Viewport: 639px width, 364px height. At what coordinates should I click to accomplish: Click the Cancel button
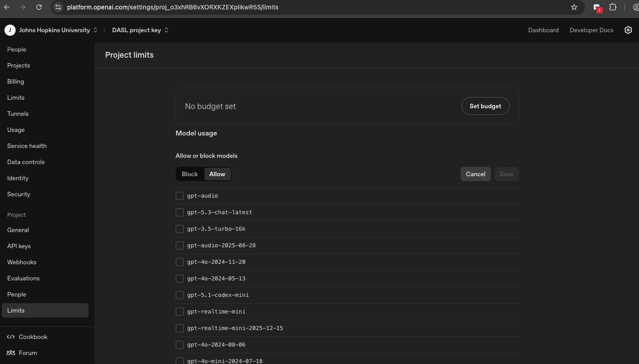(475, 174)
